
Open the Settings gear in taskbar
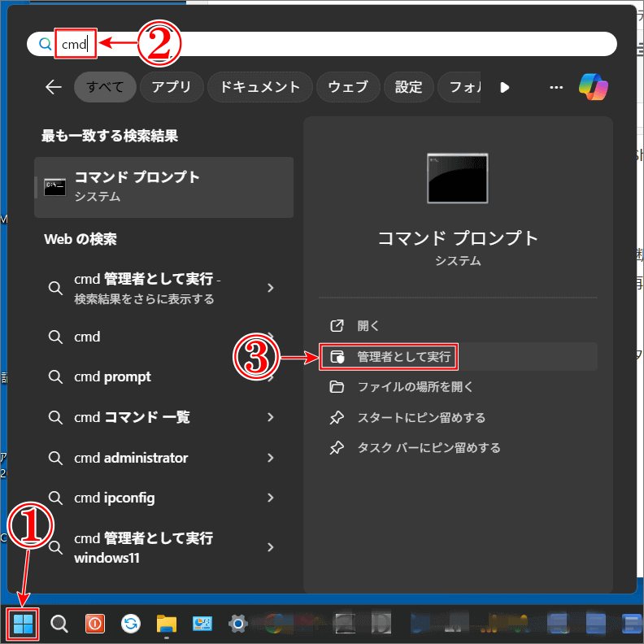pyautogui.click(x=237, y=624)
